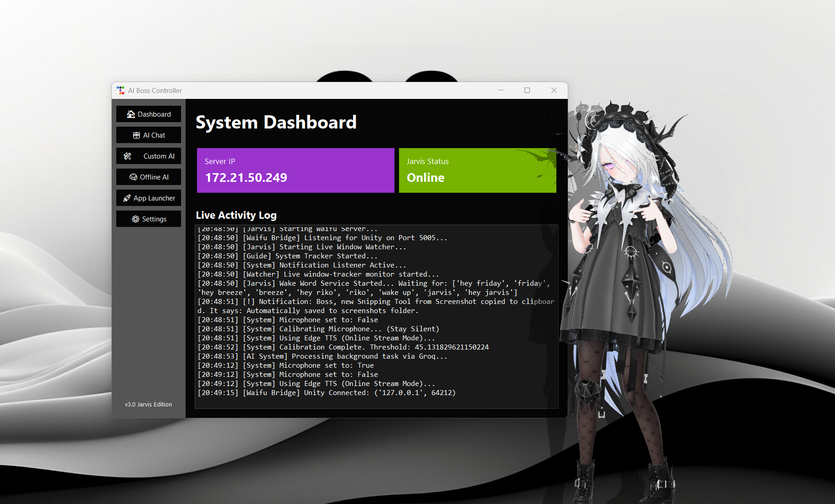Viewport: 835px width, 504px height.
Task: Click the App Launcher rocket icon
Action: pos(127,198)
